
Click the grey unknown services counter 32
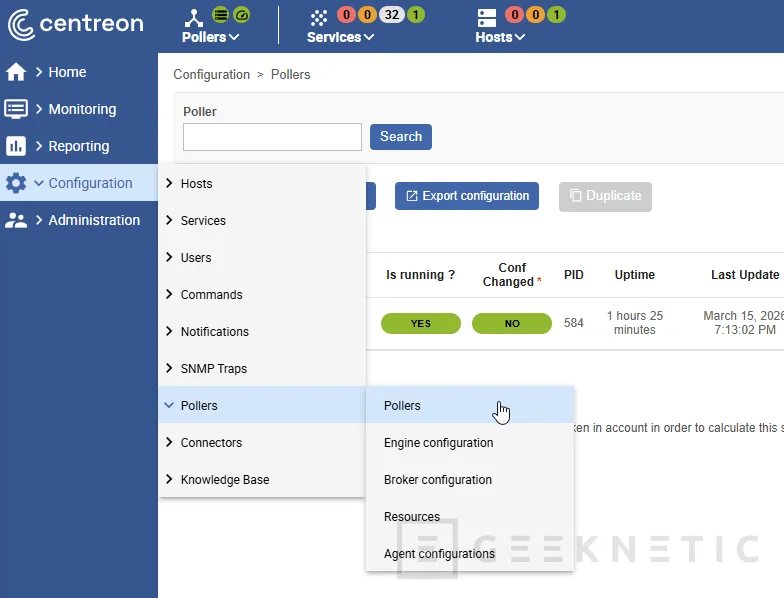392,15
